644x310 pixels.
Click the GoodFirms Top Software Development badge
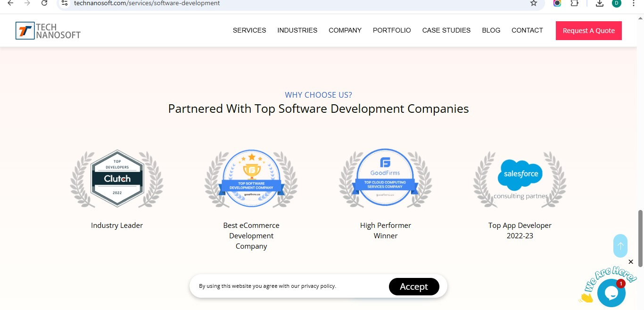click(x=251, y=179)
